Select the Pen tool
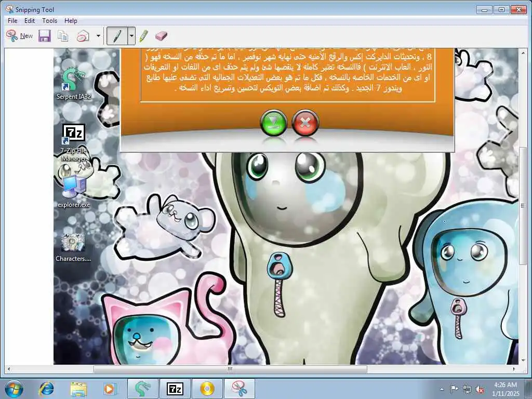532x399 pixels. 117,36
